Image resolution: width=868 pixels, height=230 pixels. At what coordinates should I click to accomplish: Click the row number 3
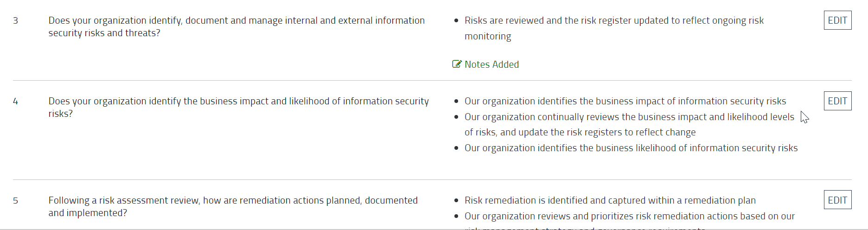(x=15, y=20)
